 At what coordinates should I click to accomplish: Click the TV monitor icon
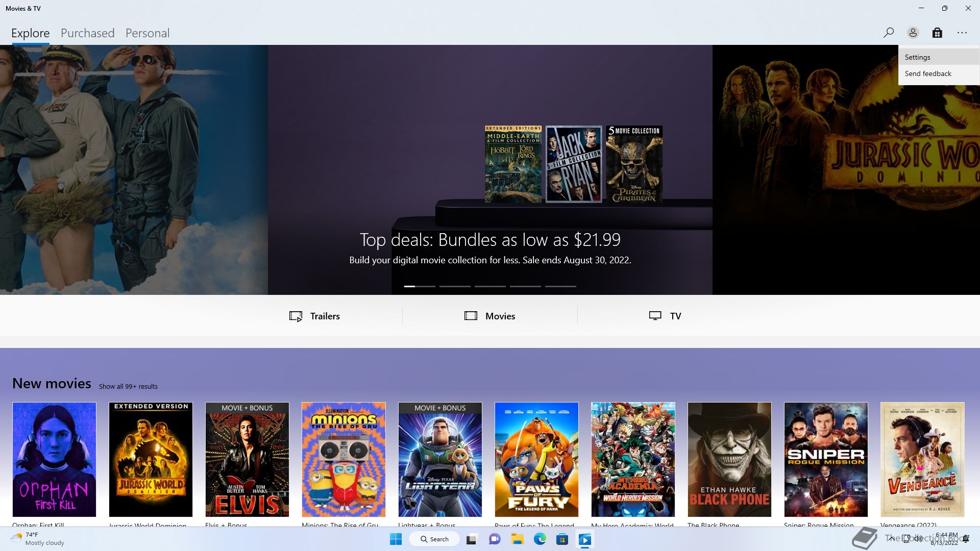(x=655, y=316)
